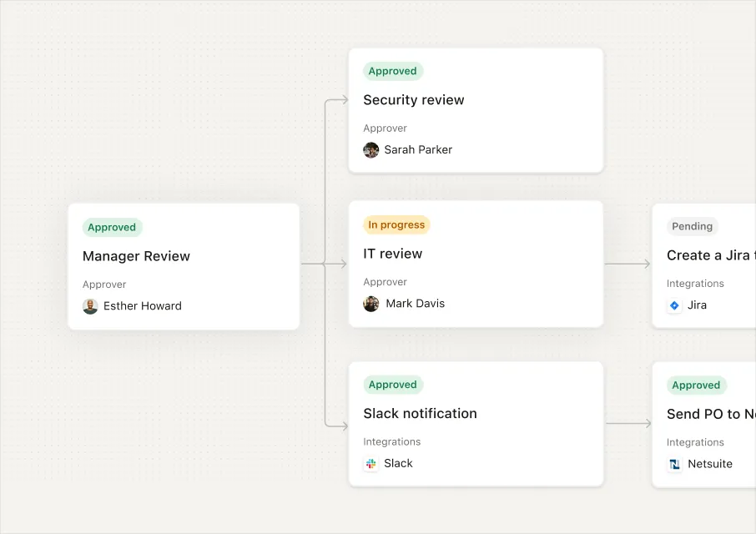Click the In progress badge on IT review
Screen dimensions: 756x534
pos(396,224)
